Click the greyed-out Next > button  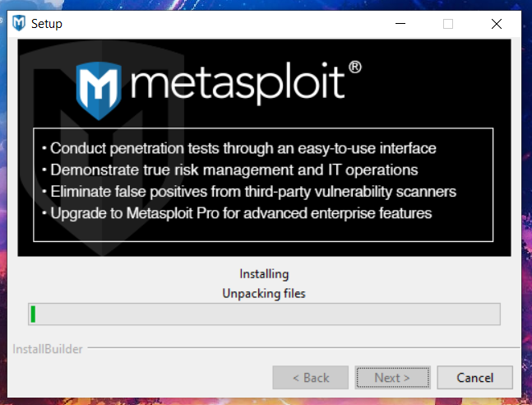(392, 378)
